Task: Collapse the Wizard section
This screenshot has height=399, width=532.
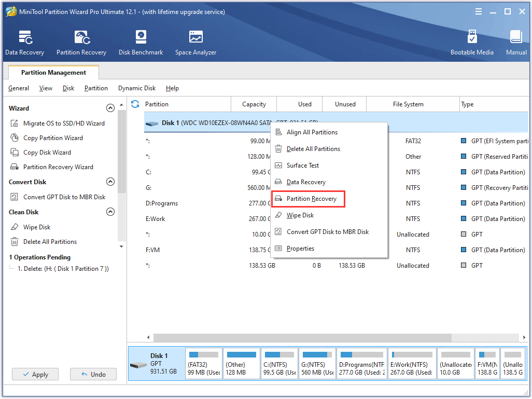Action: click(110, 108)
